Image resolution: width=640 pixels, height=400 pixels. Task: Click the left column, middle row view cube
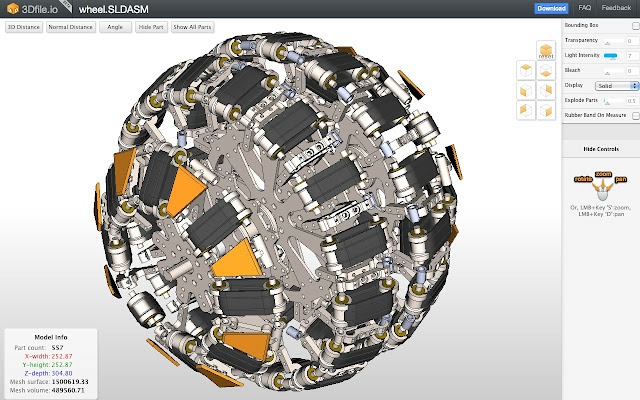[526, 90]
